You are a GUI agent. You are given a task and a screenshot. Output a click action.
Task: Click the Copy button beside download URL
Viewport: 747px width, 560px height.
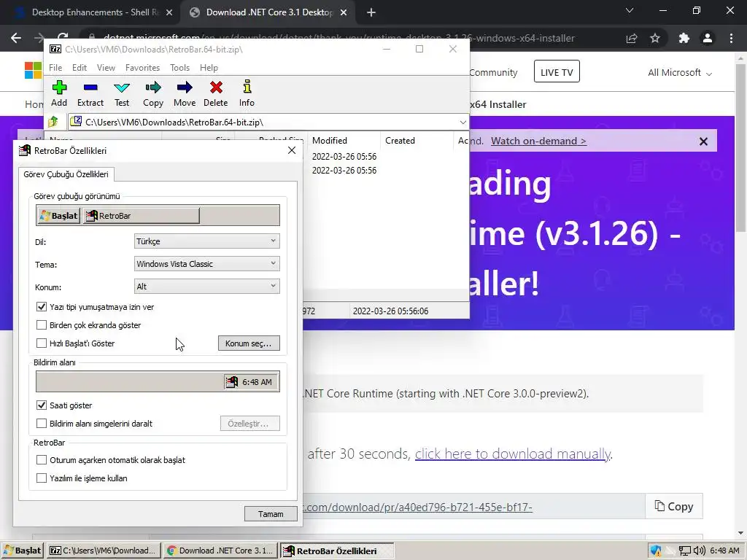click(674, 507)
